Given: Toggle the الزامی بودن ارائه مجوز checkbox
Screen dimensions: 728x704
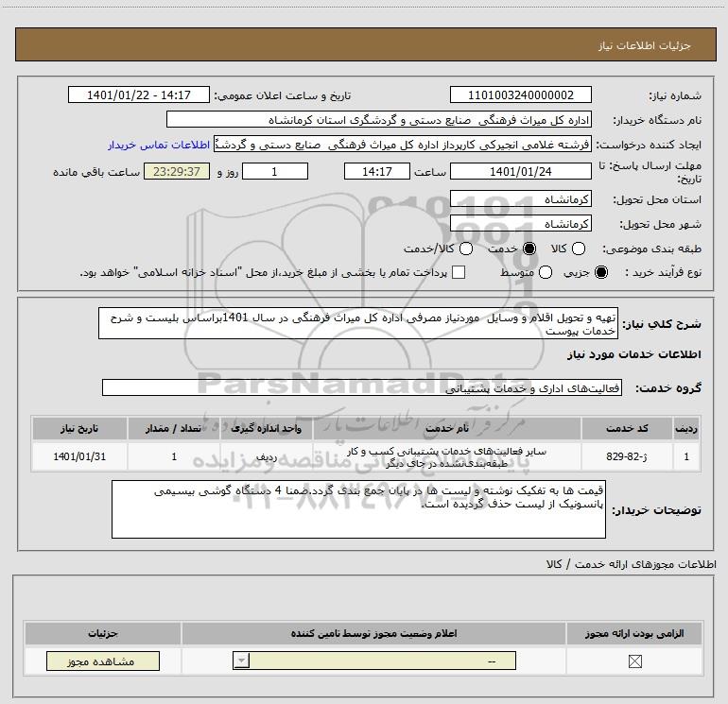Looking at the screenshot, I should point(634,661).
